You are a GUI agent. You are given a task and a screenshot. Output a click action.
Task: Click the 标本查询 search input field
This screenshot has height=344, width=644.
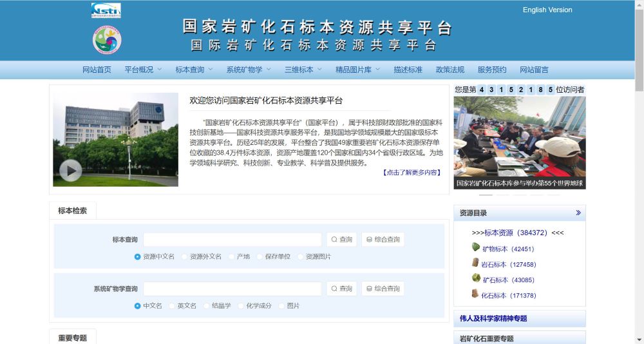(232, 240)
